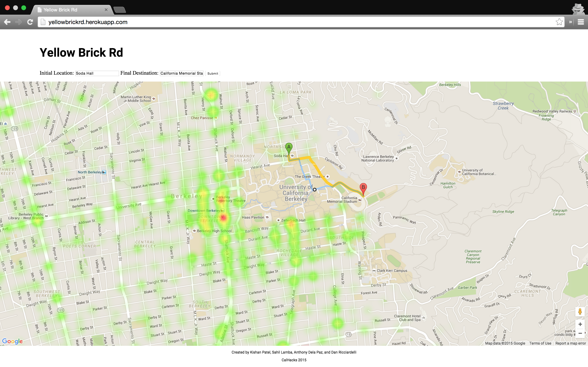Open the Chrome hamburger menu
This screenshot has height=367, width=588.
[581, 22]
